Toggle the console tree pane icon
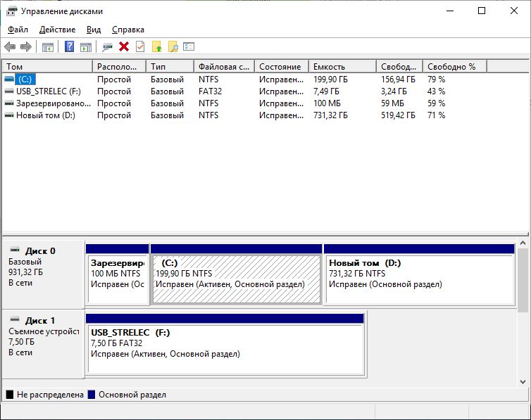531x420 pixels. [48, 47]
